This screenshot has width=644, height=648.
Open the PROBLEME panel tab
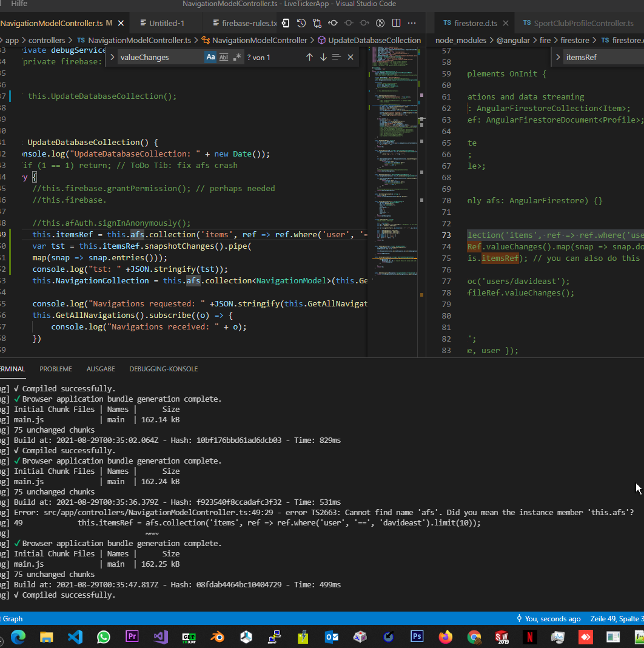(x=56, y=369)
